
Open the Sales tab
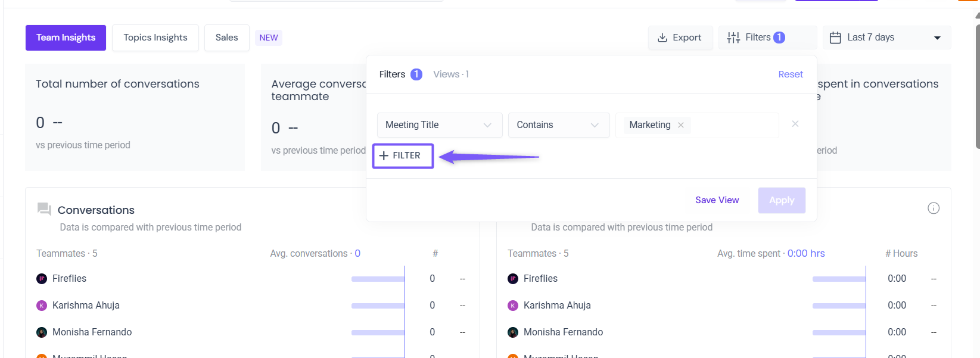pos(226,38)
